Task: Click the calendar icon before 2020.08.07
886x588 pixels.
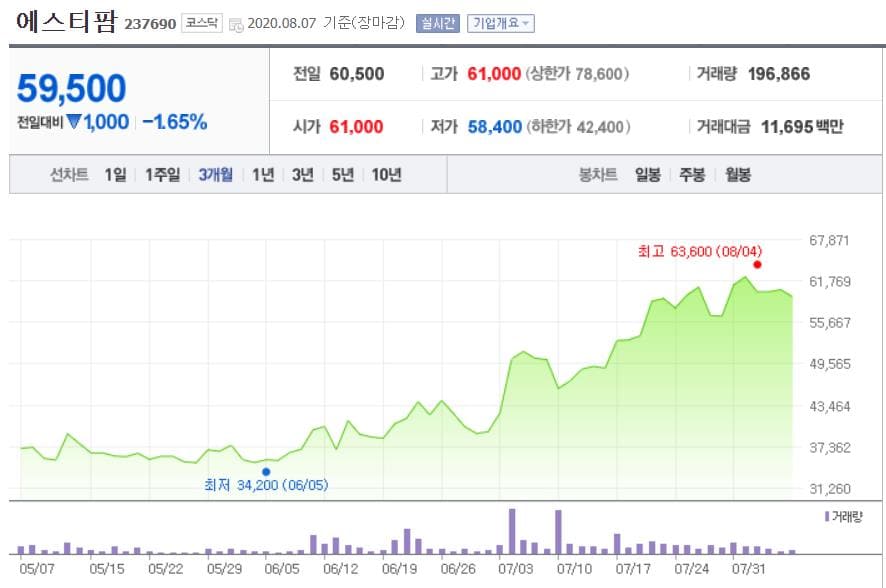Action: [x=236, y=25]
